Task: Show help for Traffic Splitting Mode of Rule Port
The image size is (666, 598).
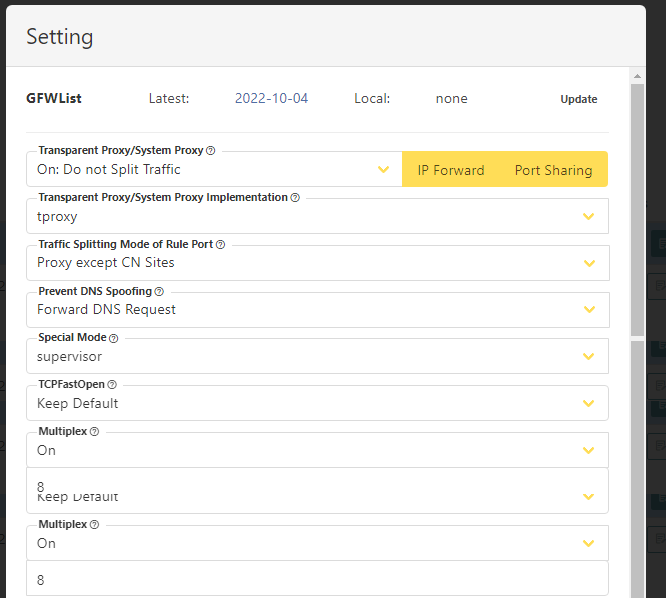Action: pos(220,245)
